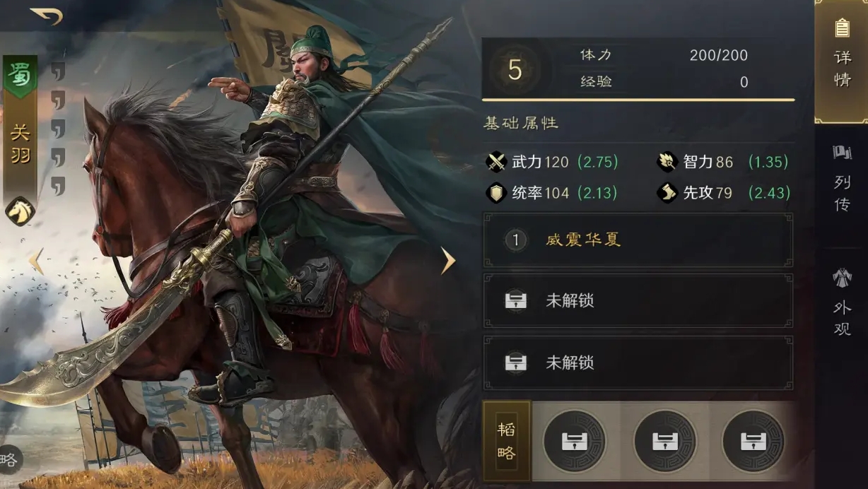Tap the first 未解锁 locked skill slot
The image size is (868, 489).
[638, 301]
